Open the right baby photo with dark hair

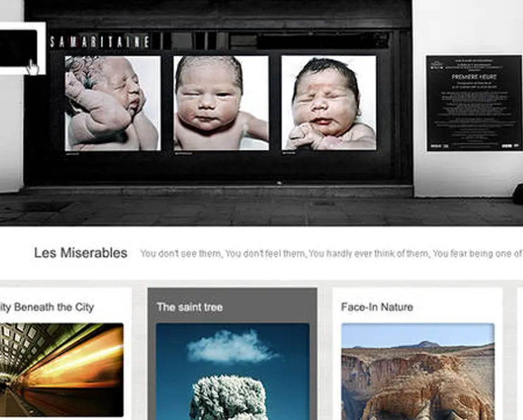tap(328, 103)
